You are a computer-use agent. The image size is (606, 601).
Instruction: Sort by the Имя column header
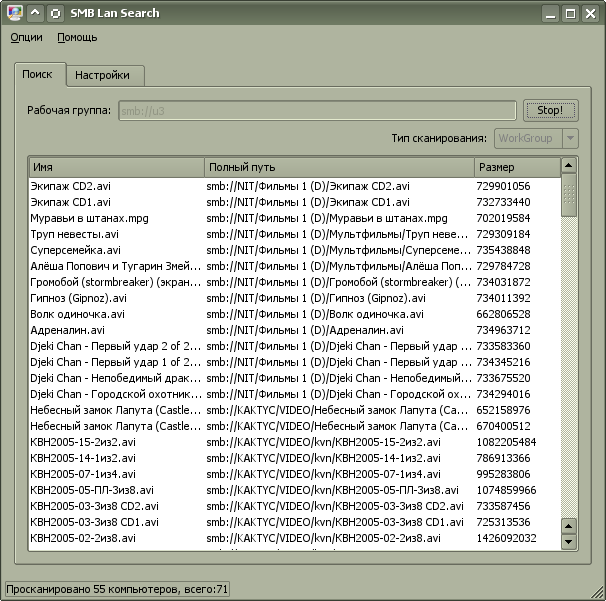pos(117,167)
